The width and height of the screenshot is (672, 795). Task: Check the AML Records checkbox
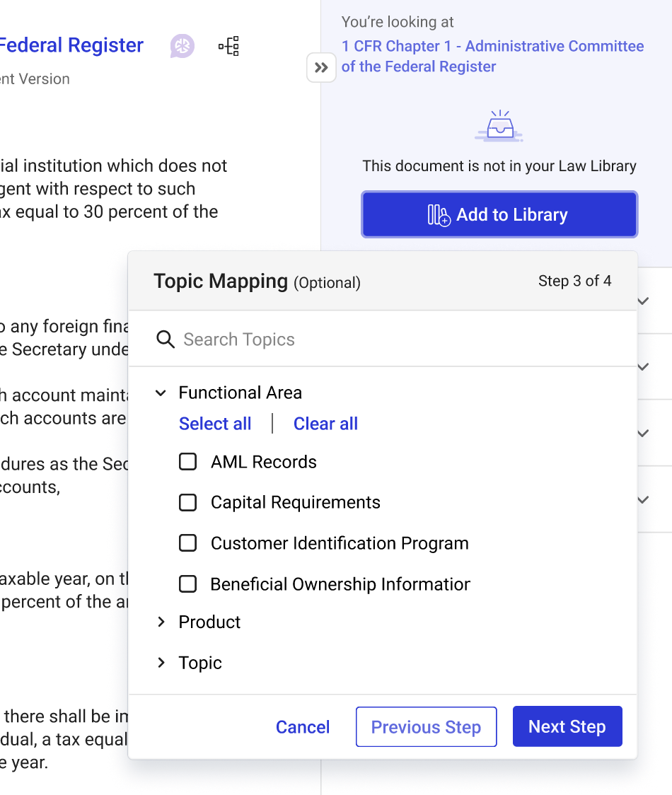187,462
